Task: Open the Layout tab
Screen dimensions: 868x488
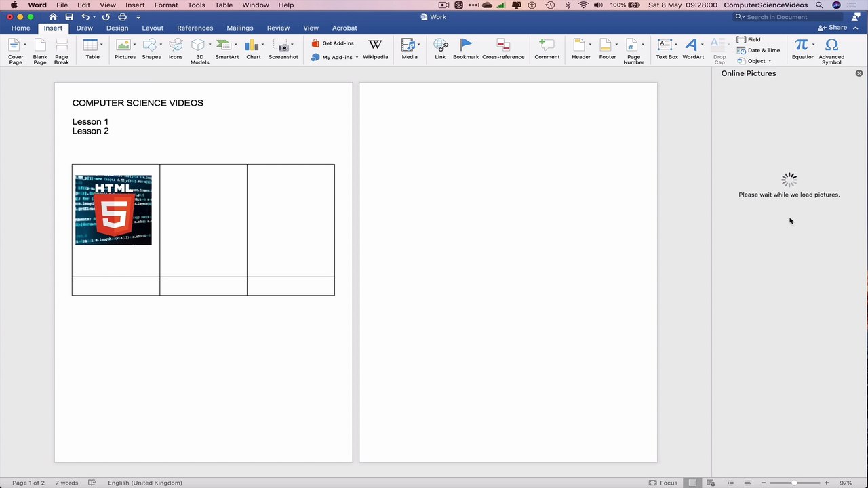Action: [x=153, y=28]
